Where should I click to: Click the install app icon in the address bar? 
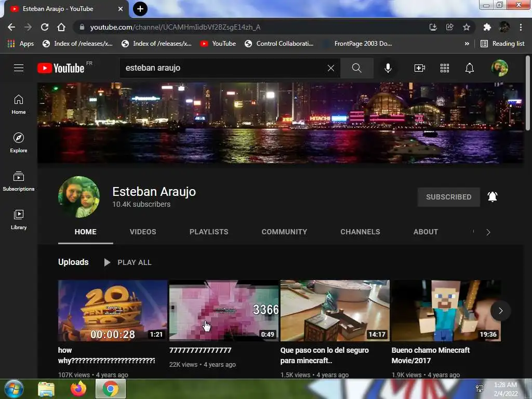[433, 27]
